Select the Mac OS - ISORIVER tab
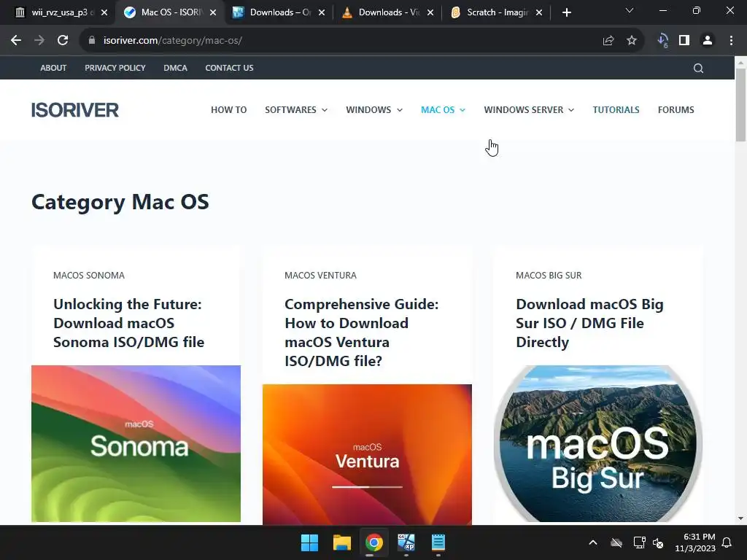747x560 pixels. coord(169,12)
